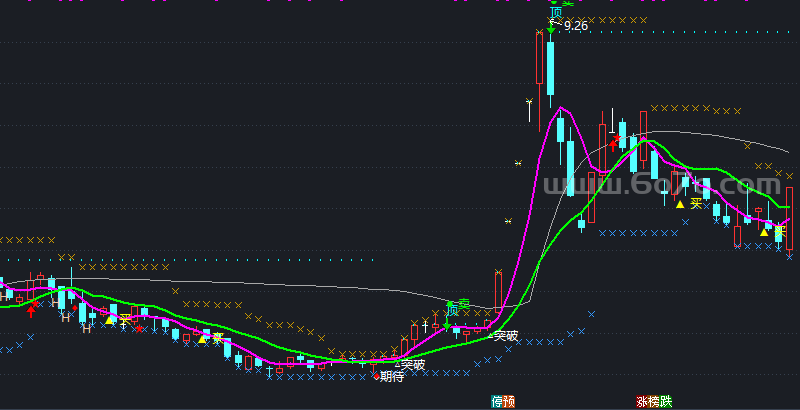Click the large red hollow candlestick left of watermark

(591, 197)
